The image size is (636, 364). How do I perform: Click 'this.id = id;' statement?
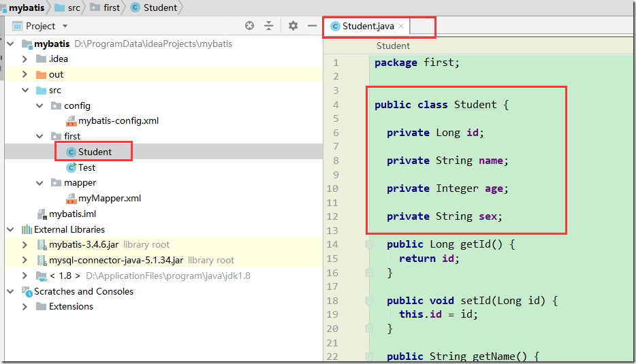439,314
